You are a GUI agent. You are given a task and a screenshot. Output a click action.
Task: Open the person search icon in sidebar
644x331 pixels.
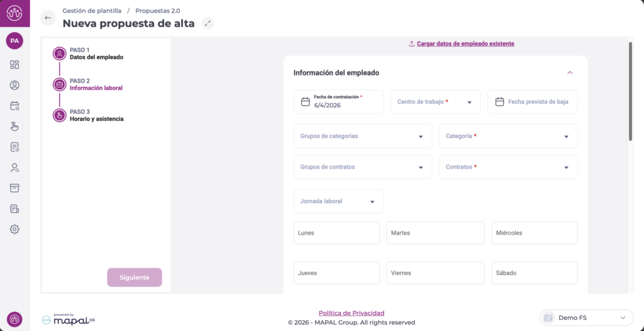14,167
